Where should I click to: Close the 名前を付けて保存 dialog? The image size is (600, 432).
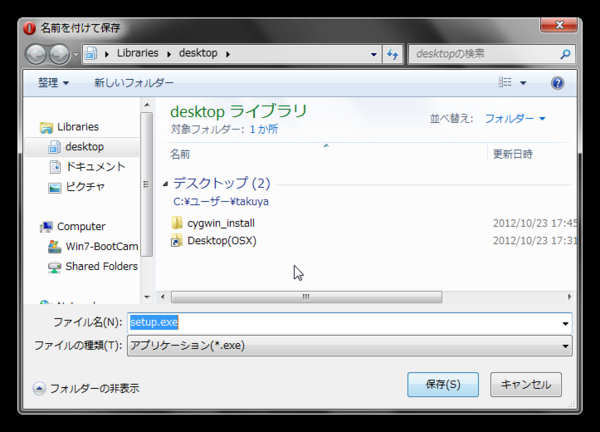(559, 25)
